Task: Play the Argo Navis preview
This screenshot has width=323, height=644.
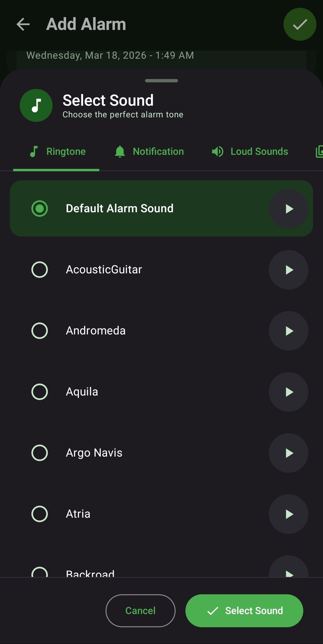Action: point(288,453)
